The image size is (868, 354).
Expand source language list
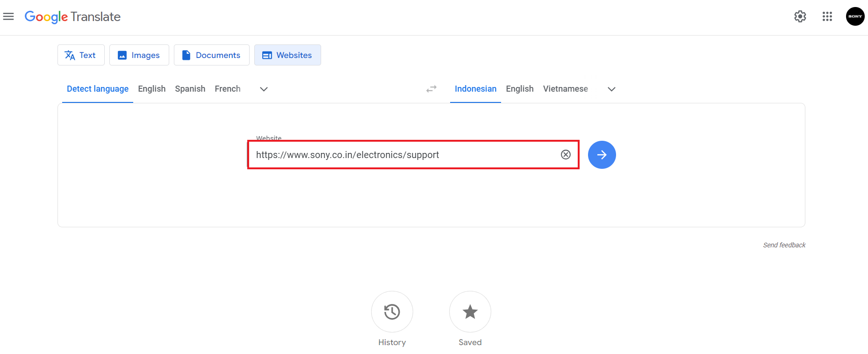[x=264, y=89]
